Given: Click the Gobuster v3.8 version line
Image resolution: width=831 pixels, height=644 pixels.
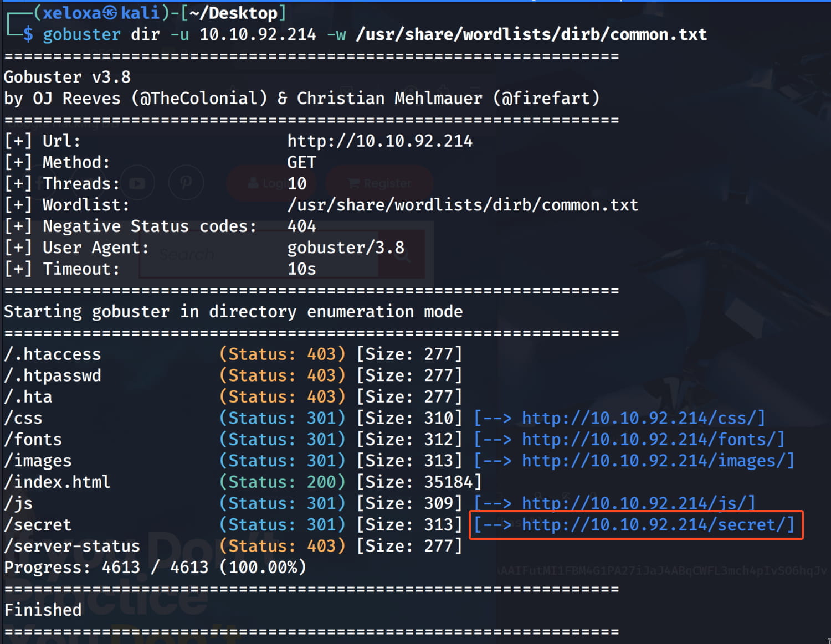Looking at the screenshot, I should [x=67, y=77].
